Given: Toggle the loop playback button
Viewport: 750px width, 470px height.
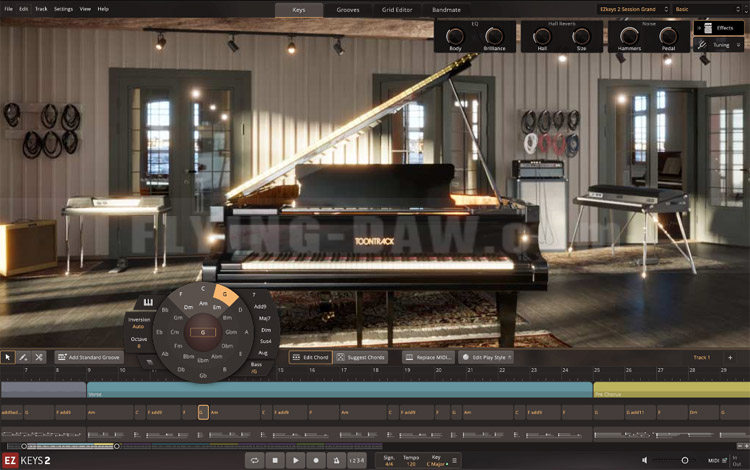Looking at the screenshot, I should pyautogui.click(x=254, y=460).
